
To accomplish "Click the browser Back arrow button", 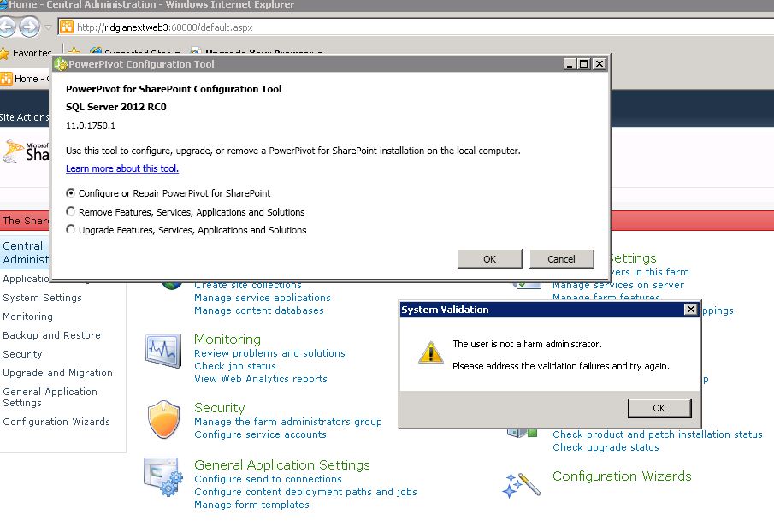I will click(8, 27).
